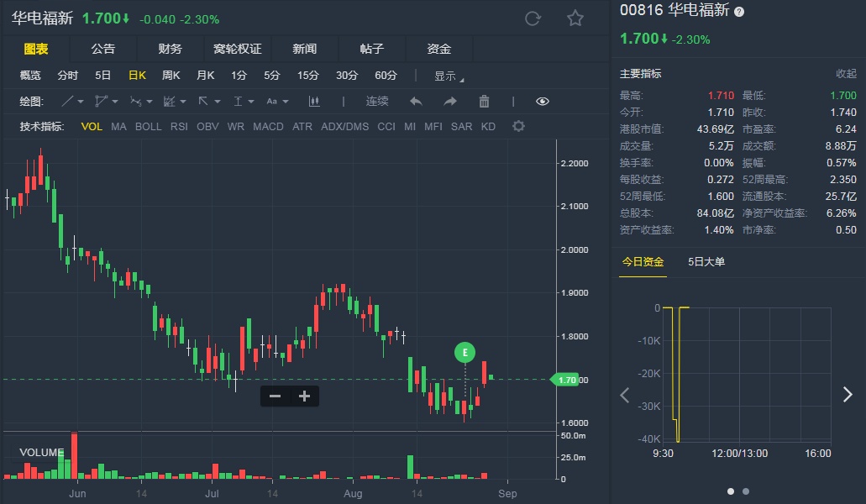866x504 pixels.
Task: Click the candlestick chart style icon
Action: [x=313, y=101]
